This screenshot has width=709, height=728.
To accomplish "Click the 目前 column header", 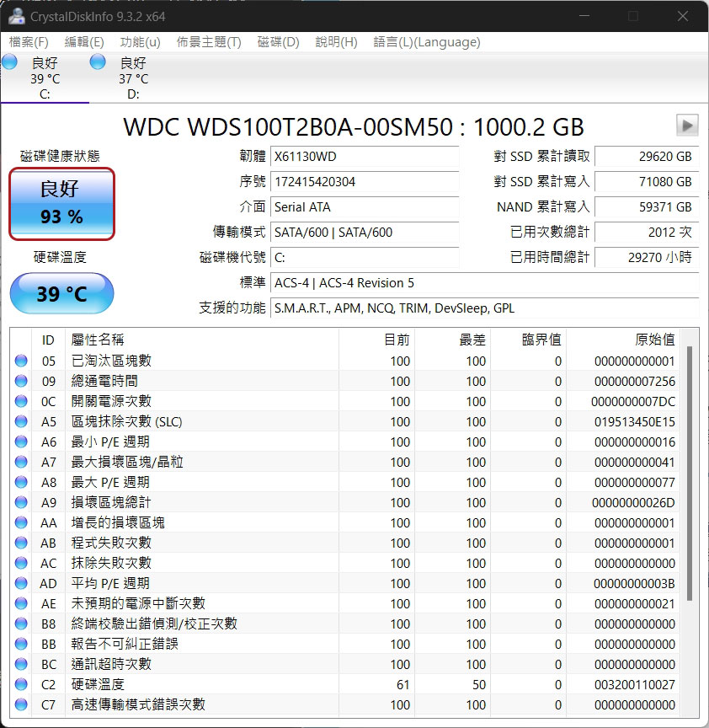I will (x=376, y=340).
